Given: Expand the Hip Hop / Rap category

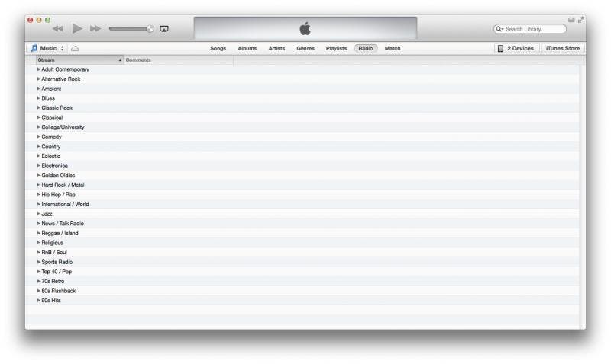Looking at the screenshot, I should [x=39, y=195].
